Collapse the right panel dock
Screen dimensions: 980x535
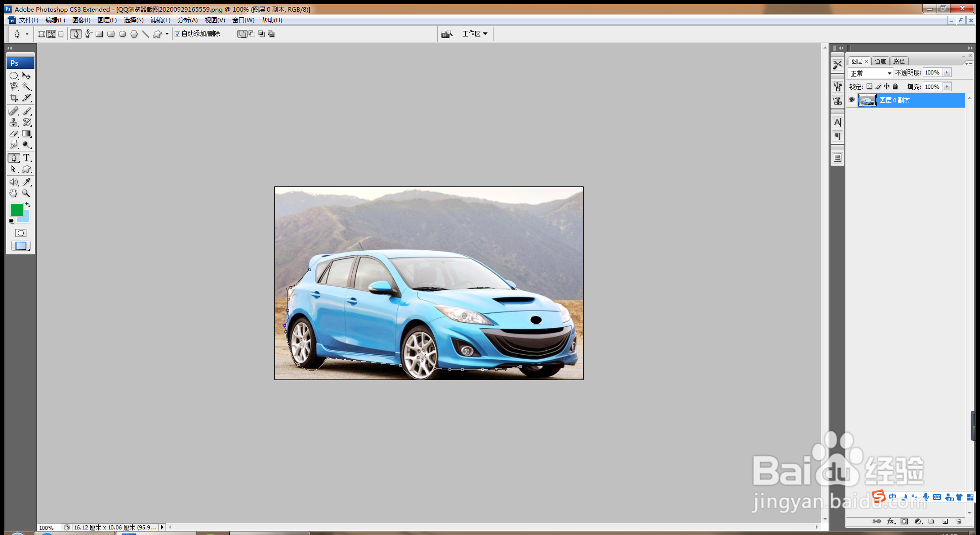pyautogui.click(x=970, y=48)
